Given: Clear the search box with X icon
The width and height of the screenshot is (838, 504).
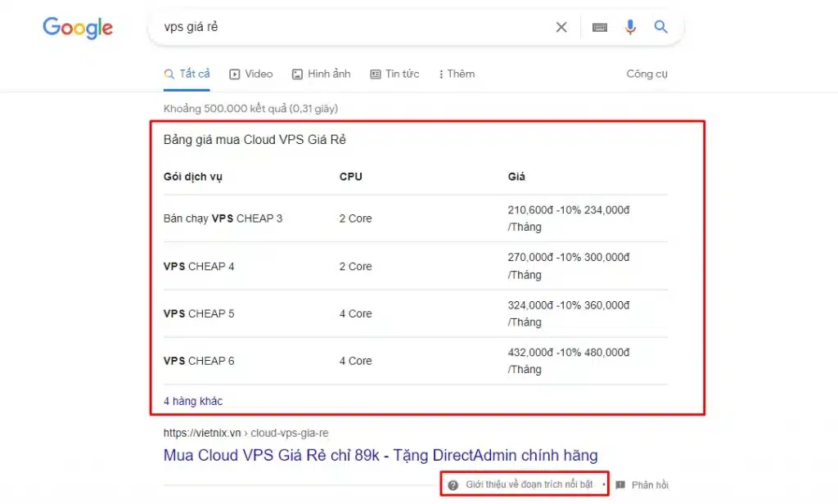Looking at the screenshot, I should (561, 28).
